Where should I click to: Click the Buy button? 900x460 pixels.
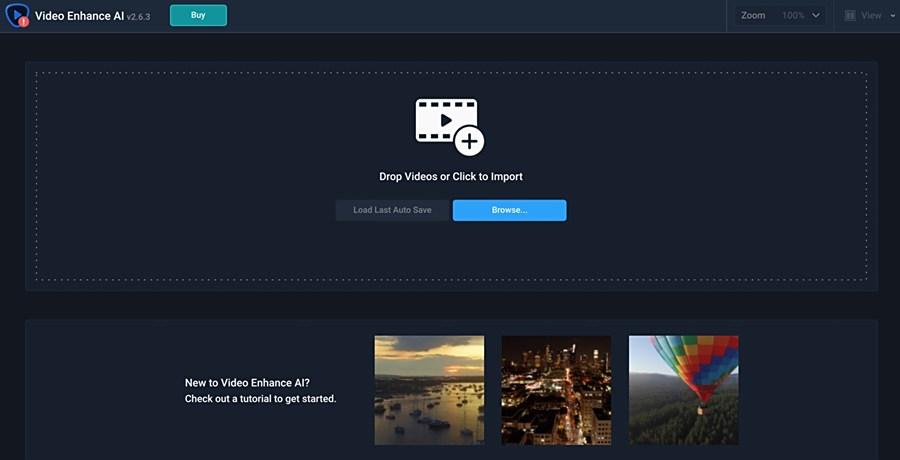[x=198, y=16]
